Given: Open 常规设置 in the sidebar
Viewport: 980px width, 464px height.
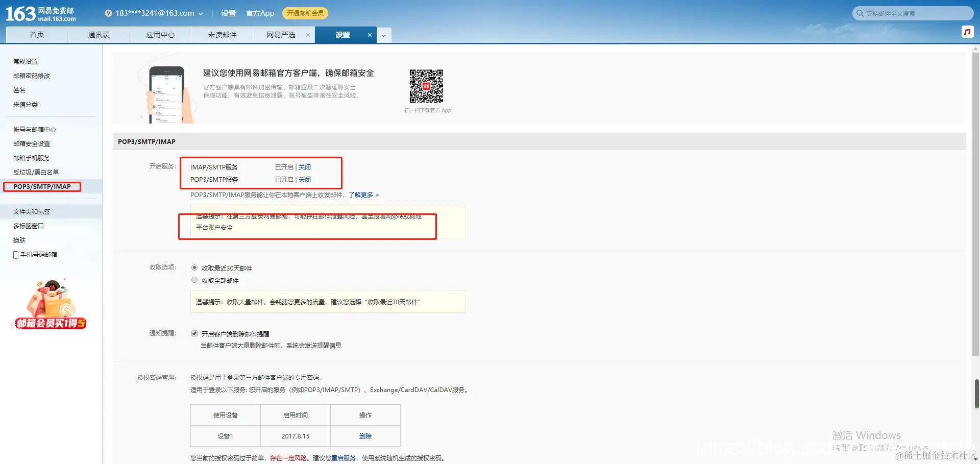Looking at the screenshot, I should point(26,61).
